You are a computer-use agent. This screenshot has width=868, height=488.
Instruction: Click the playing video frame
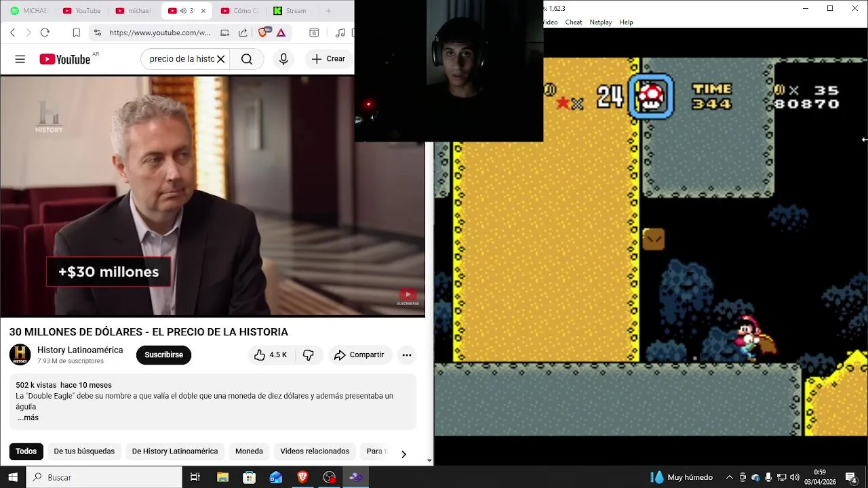(212, 195)
